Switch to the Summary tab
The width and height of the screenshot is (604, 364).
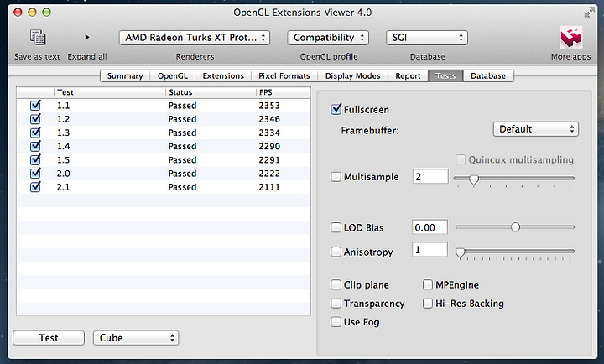click(125, 75)
